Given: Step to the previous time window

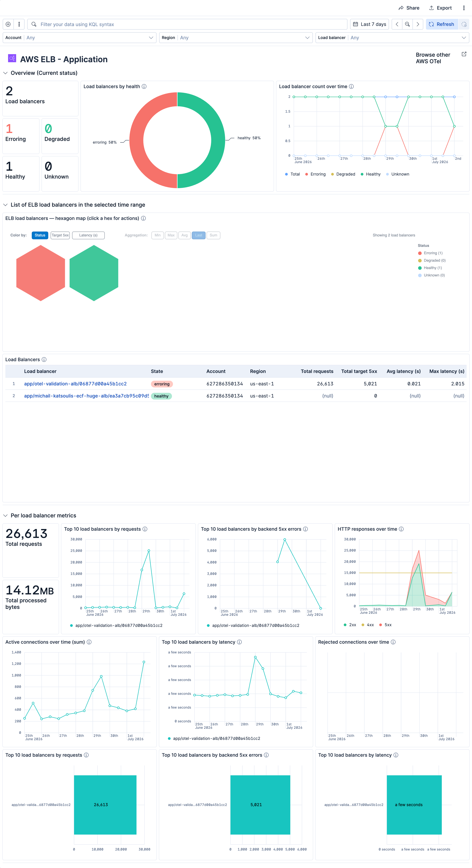Looking at the screenshot, I should [397, 24].
